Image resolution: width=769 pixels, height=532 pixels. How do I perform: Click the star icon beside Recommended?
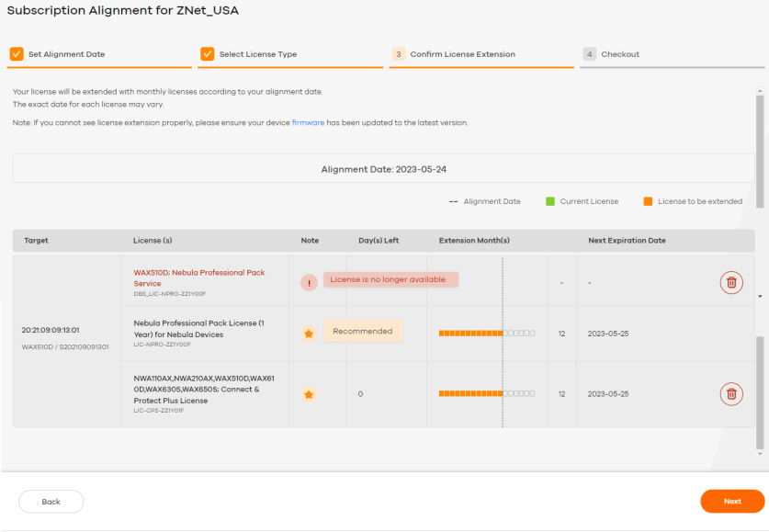click(309, 334)
